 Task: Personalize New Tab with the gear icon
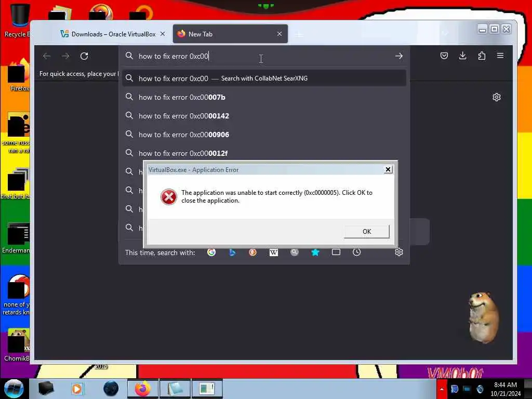click(496, 97)
